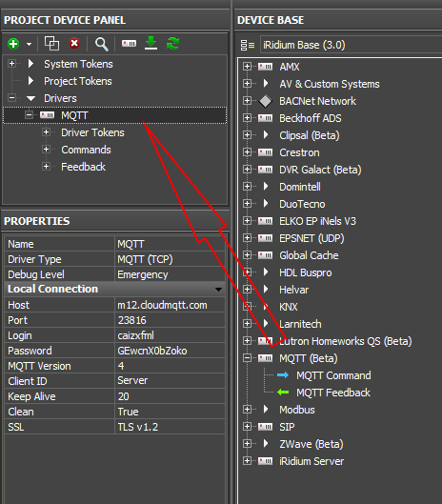Collapse the Drivers tree node
Screen dimensions: 442x504
(11, 98)
